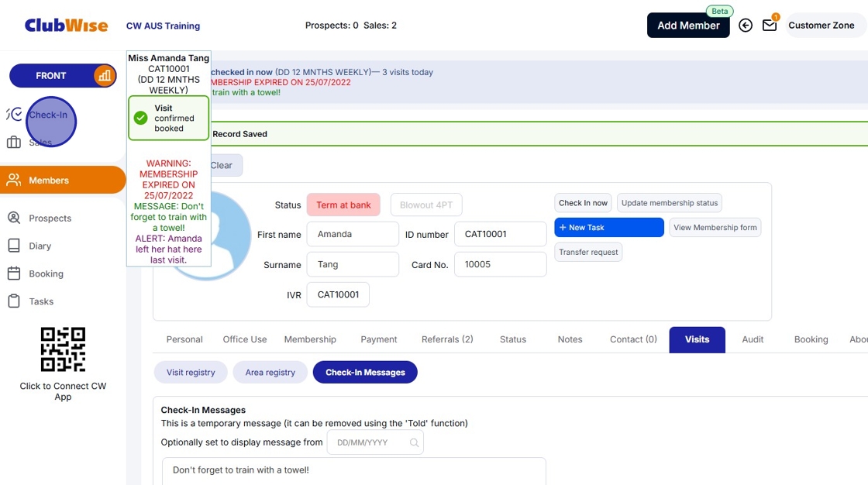Open Booking in the sidebar
Image resolution: width=868 pixels, height=485 pixels.
click(46, 273)
